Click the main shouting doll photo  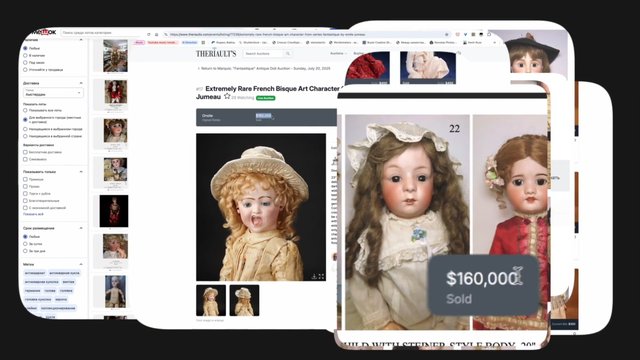tap(261, 207)
